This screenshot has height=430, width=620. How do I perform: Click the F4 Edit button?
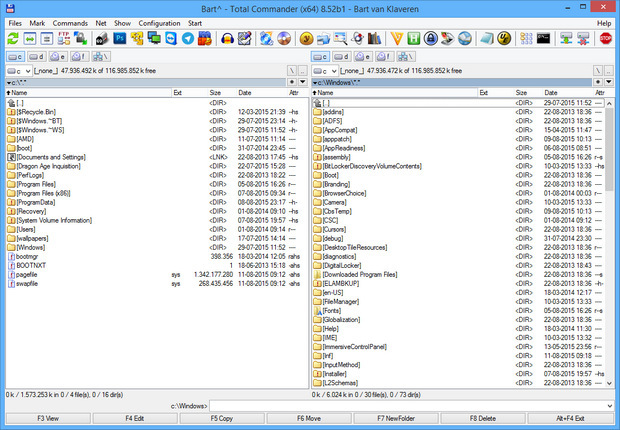click(135, 419)
